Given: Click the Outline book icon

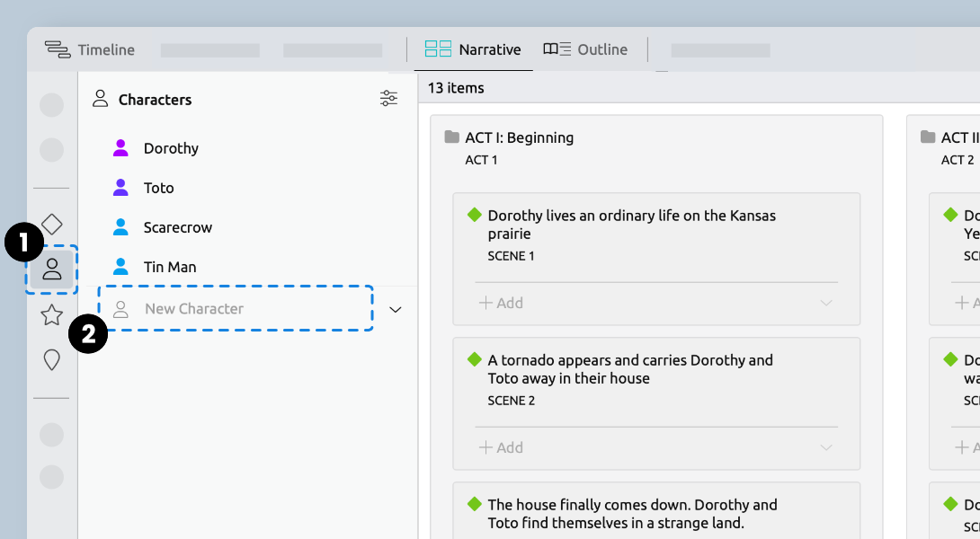Looking at the screenshot, I should [557, 49].
